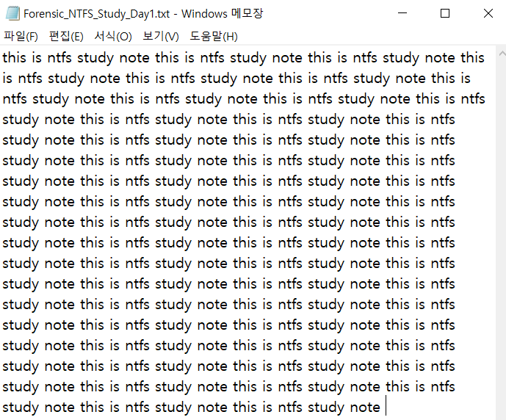Place the cursor in the first line of text
The width and height of the screenshot is (506, 420).
(x=243, y=58)
